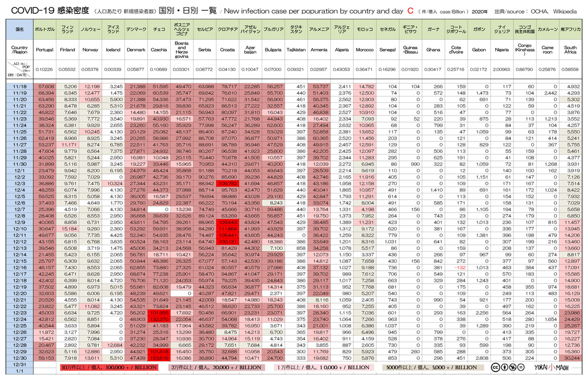The image size is (588, 378).
Task: Click the Iceland column header
Action: 113,50
